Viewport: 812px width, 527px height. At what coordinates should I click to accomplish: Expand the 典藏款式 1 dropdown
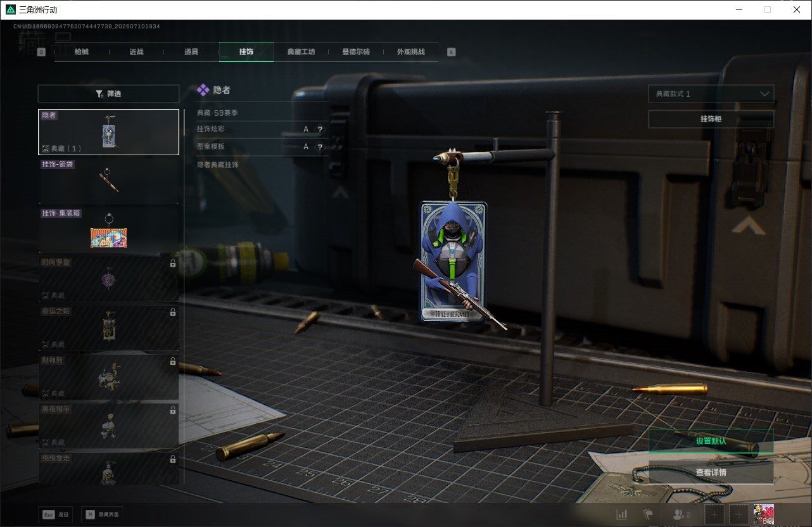click(x=711, y=94)
